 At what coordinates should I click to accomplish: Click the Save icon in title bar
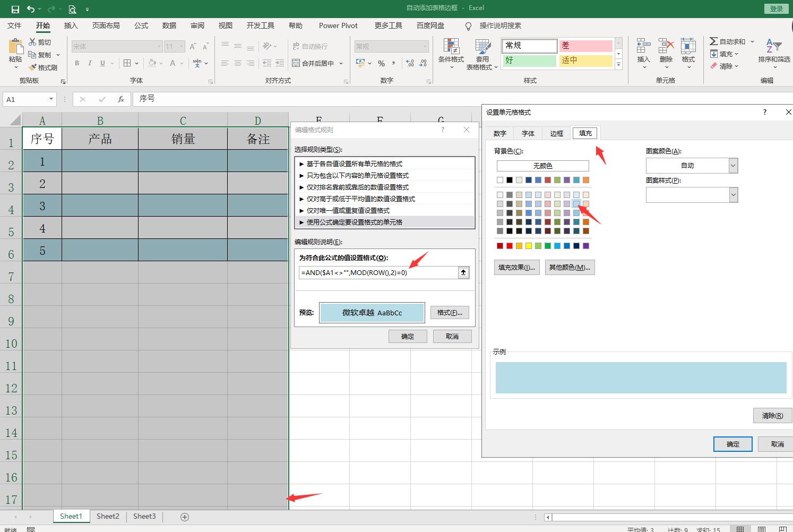point(15,9)
